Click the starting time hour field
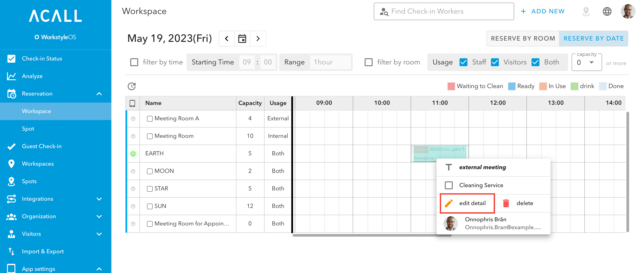The width and height of the screenshot is (644, 273). pyautogui.click(x=247, y=62)
